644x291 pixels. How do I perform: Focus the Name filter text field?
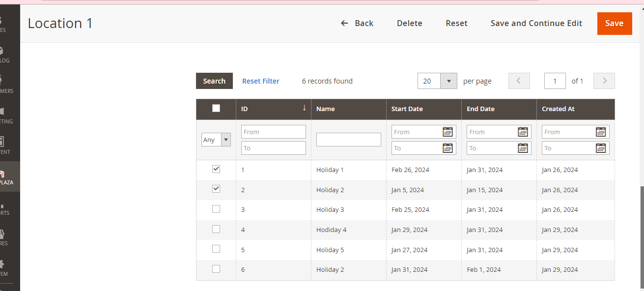point(348,140)
